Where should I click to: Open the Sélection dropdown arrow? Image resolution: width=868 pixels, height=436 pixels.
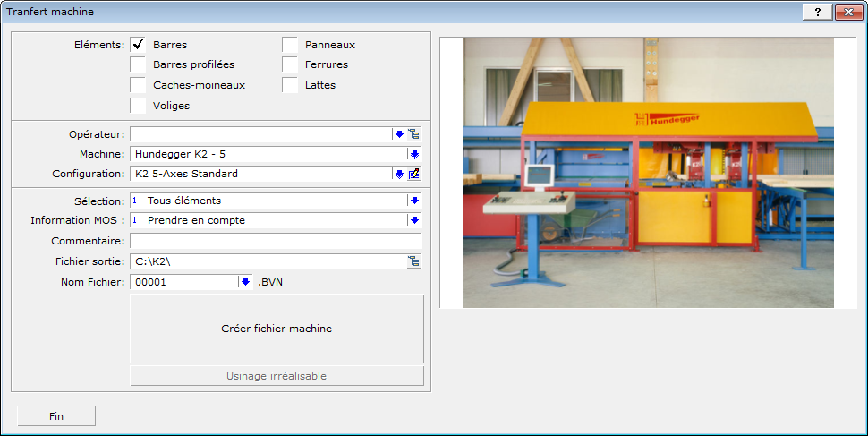click(414, 201)
